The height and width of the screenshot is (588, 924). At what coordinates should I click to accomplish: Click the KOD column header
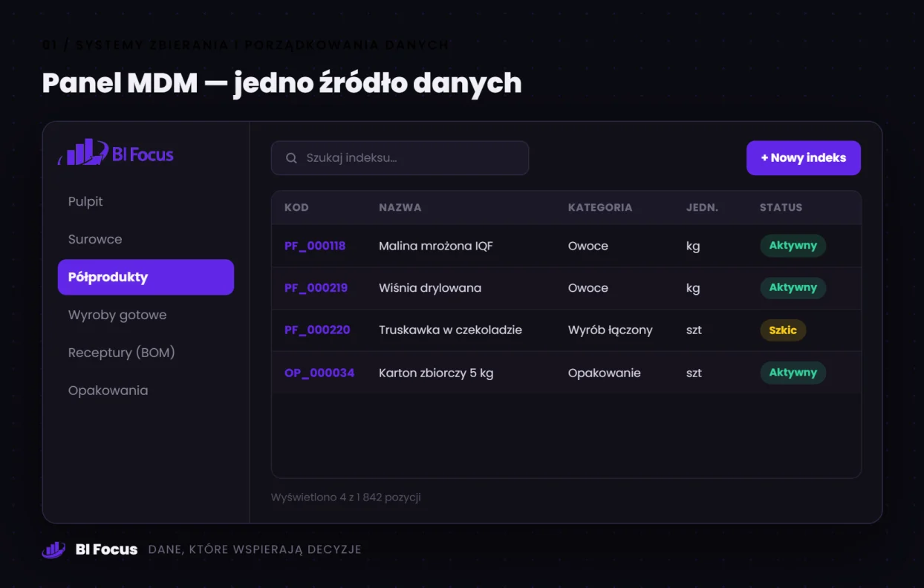pos(296,207)
